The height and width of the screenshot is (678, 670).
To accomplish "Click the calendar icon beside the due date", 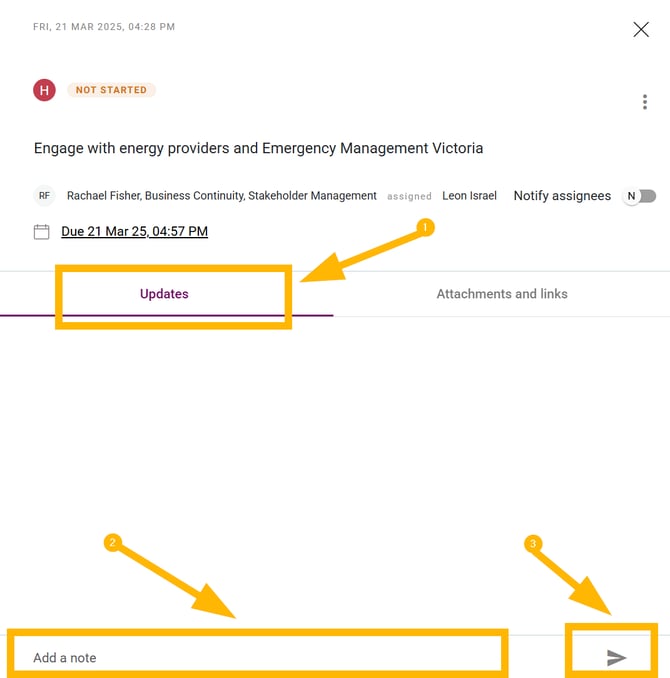I will pyautogui.click(x=42, y=232).
